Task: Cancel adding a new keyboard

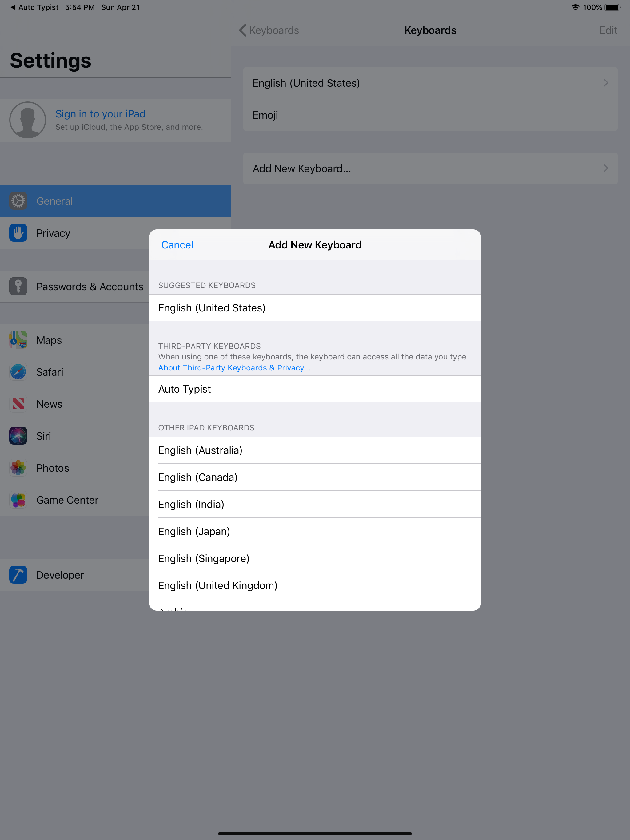Action: [x=177, y=245]
